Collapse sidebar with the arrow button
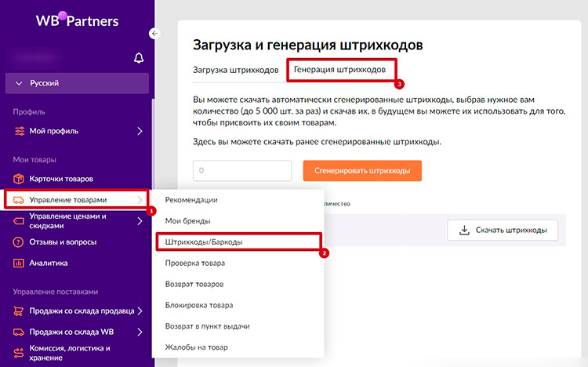This screenshot has height=367, width=588. [154, 33]
